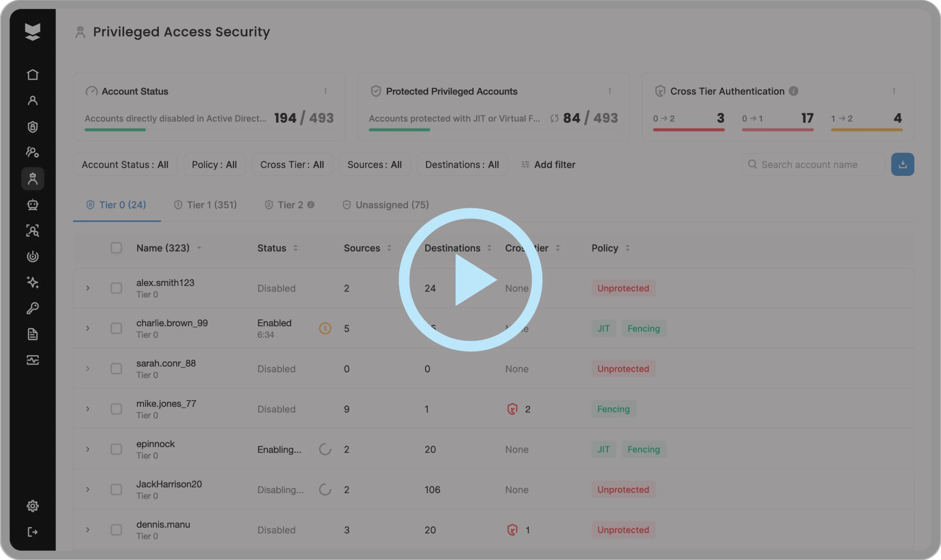
Task: Switch to the Tier 1 (351) tab
Action: point(205,205)
